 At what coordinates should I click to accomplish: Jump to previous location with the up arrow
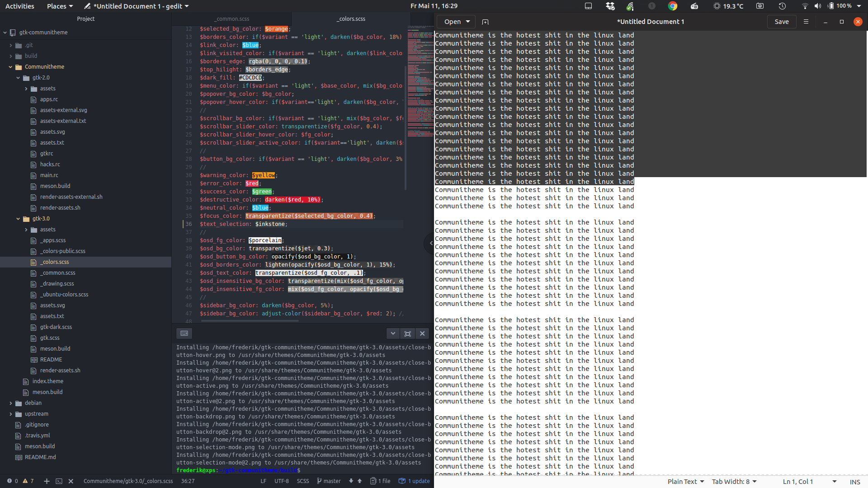[360, 481]
